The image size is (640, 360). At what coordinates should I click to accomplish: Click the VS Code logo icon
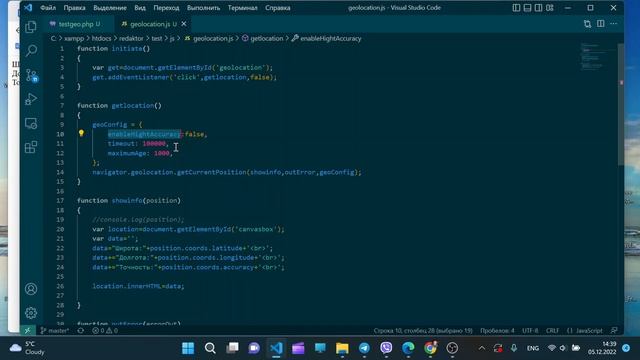tap(28, 7)
